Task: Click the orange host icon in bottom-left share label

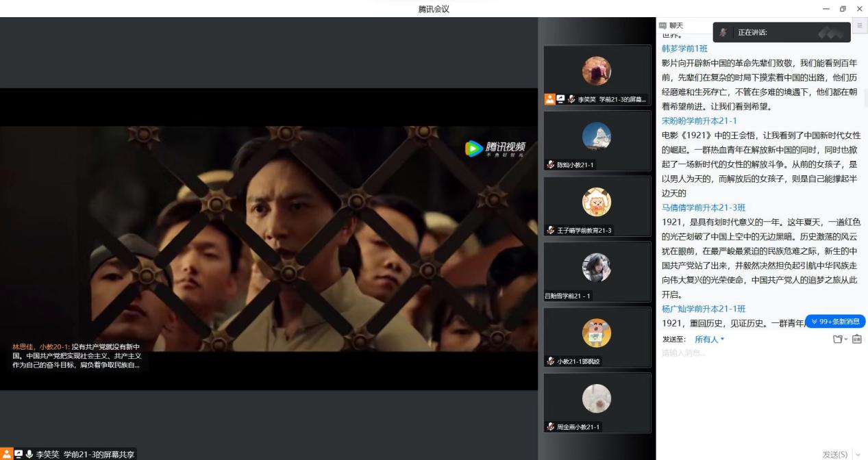Action: (6, 454)
